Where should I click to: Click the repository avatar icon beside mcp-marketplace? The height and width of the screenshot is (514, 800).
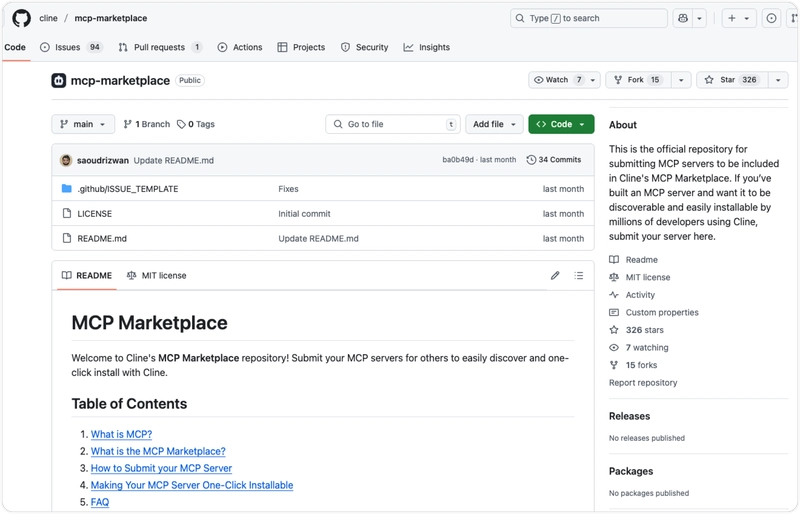[x=59, y=81]
